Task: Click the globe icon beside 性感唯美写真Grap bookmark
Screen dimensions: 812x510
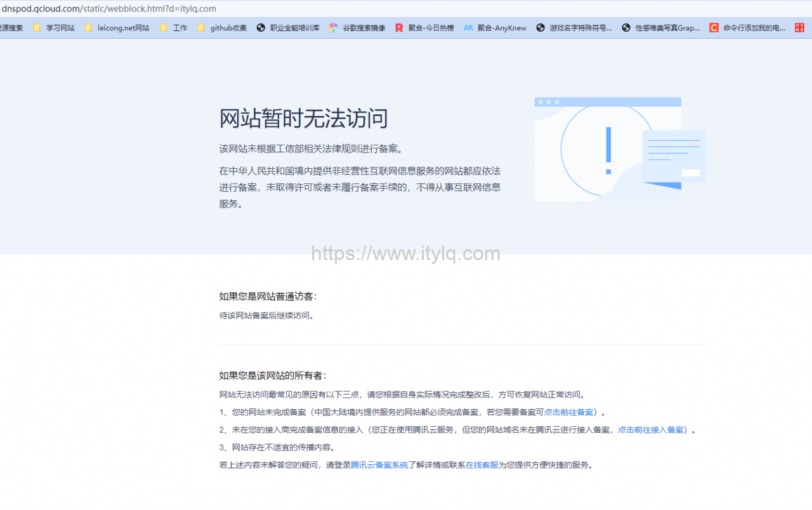Action: click(x=625, y=27)
